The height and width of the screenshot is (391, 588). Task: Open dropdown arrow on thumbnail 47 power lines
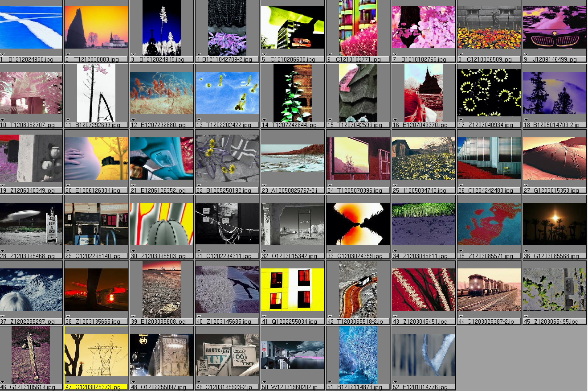pos(68,382)
